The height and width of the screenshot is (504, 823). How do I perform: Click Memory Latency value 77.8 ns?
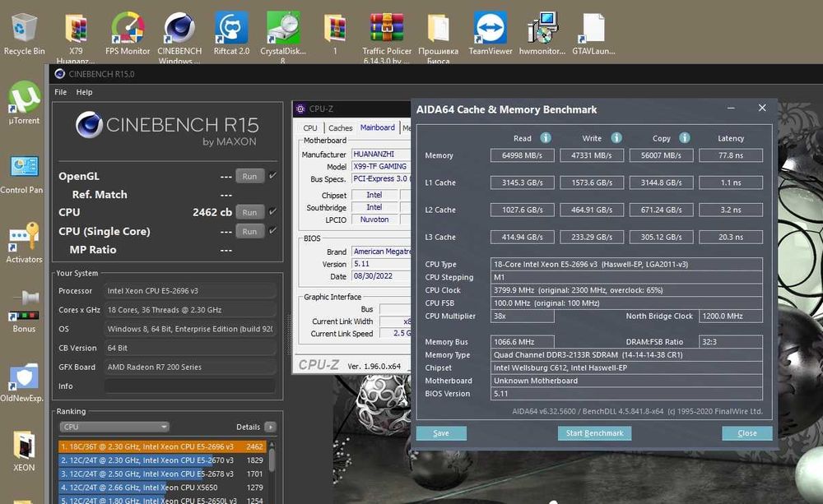(731, 155)
